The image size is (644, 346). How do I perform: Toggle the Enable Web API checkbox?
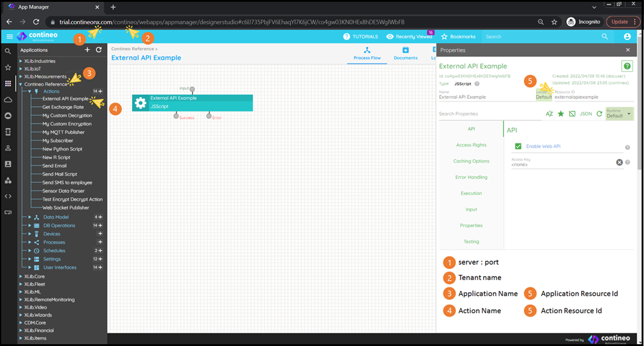518,146
